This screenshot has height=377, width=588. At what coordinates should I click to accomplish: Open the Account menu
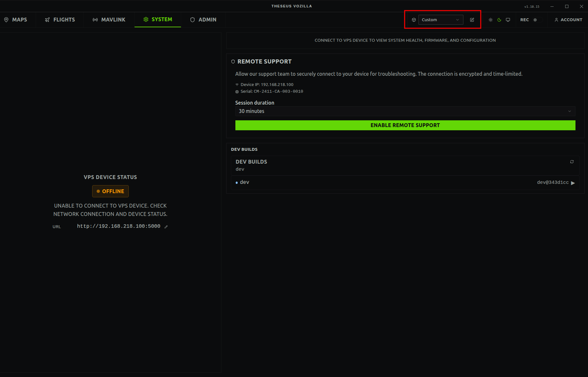point(568,20)
